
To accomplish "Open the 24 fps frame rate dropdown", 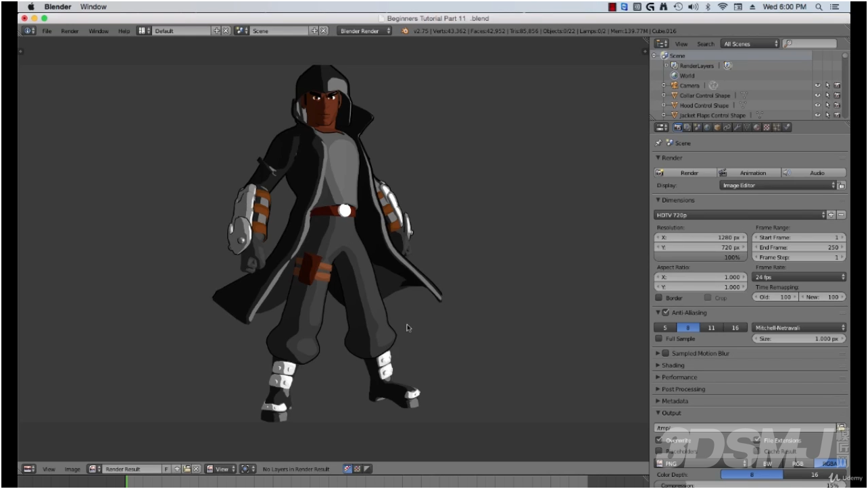I will [x=800, y=277].
